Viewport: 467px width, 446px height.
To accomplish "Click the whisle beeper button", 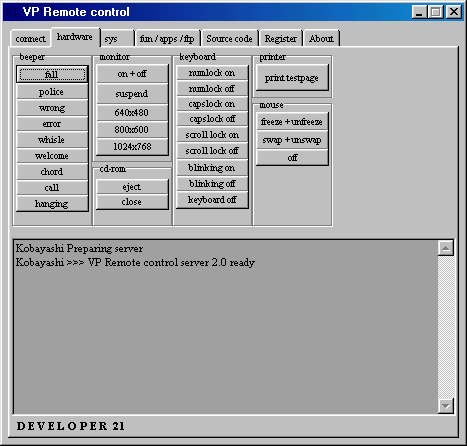I will click(52, 140).
